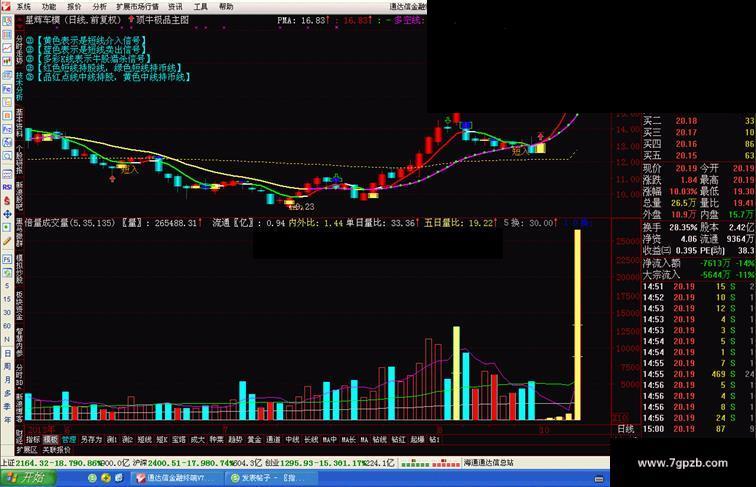Select the 管理 bottom tab
The image size is (756, 487).
point(68,440)
